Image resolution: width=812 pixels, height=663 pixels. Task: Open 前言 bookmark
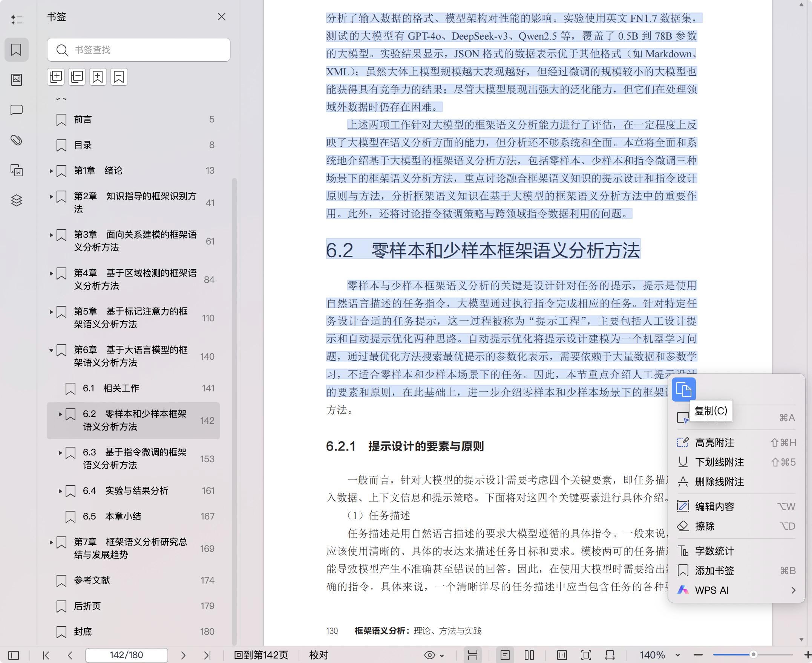pyautogui.click(x=133, y=119)
